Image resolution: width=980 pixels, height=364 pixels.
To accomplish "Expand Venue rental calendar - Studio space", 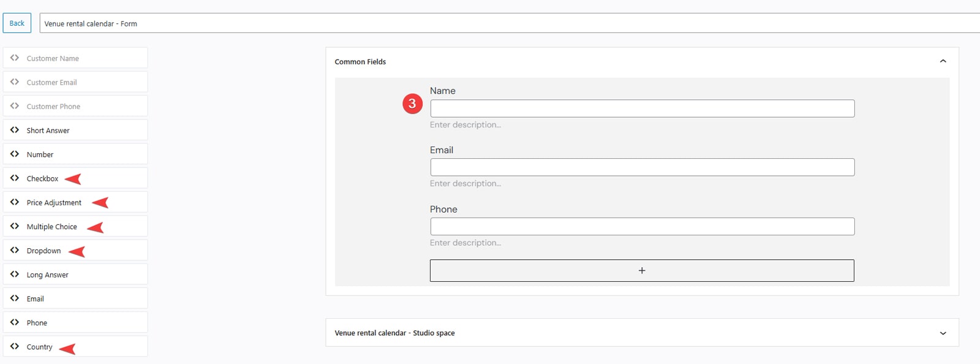I will click(x=943, y=333).
